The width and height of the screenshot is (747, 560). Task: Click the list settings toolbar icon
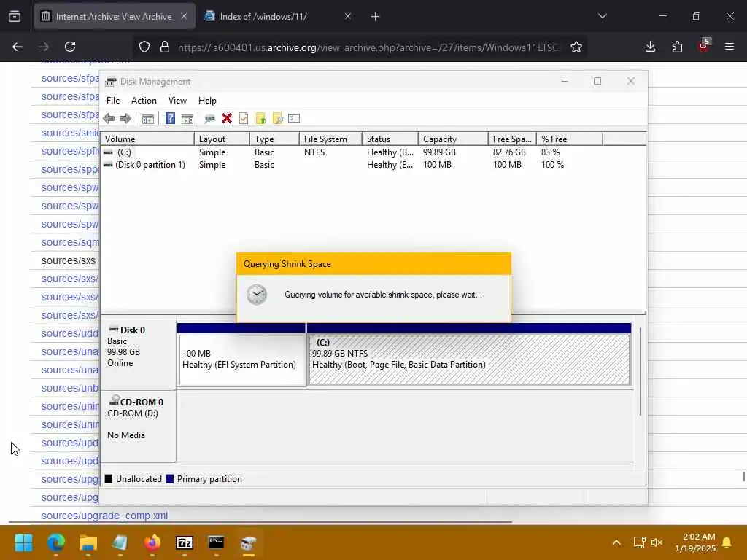click(x=294, y=118)
